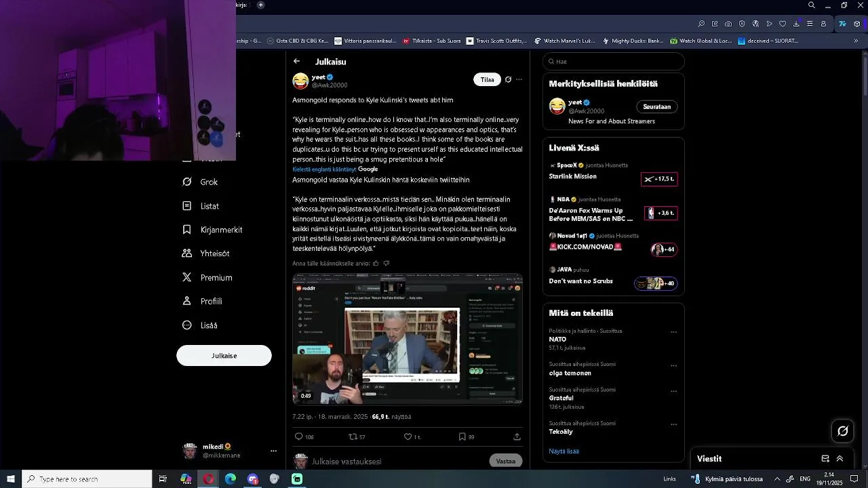Screen dimensions: 868x488
Task: Open the browser ad blocker shield icon
Action: 742,24
